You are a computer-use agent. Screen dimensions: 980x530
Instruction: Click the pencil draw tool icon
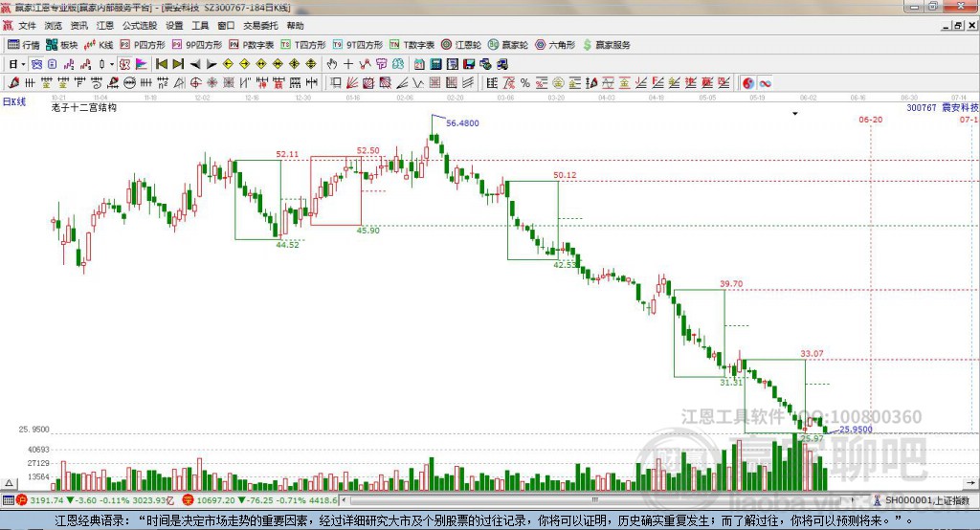pos(13,82)
